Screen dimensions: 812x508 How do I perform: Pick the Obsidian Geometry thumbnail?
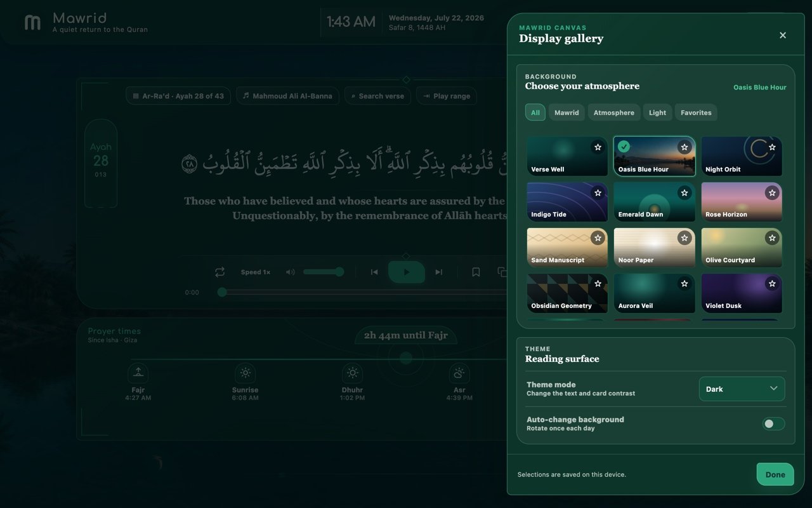(566, 293)
